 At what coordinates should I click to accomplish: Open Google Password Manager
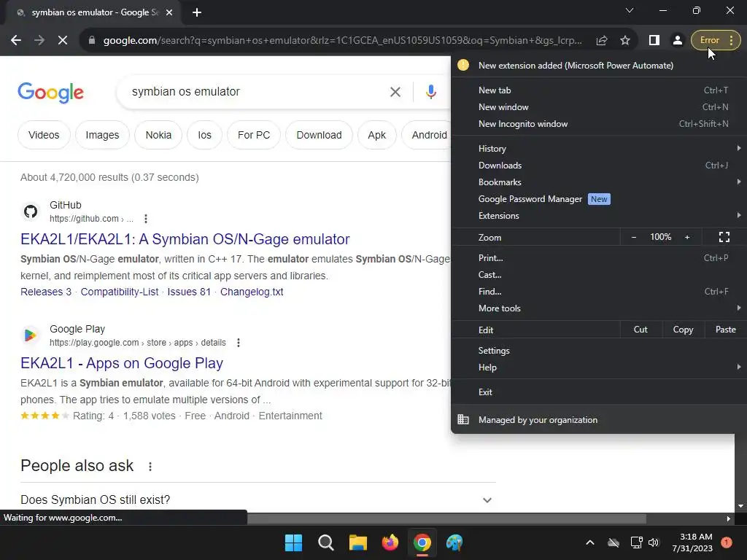[599, 199]
